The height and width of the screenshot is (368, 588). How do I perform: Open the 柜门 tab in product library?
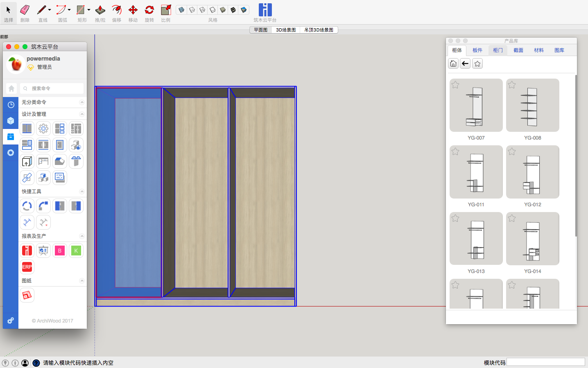coord(498,50)
